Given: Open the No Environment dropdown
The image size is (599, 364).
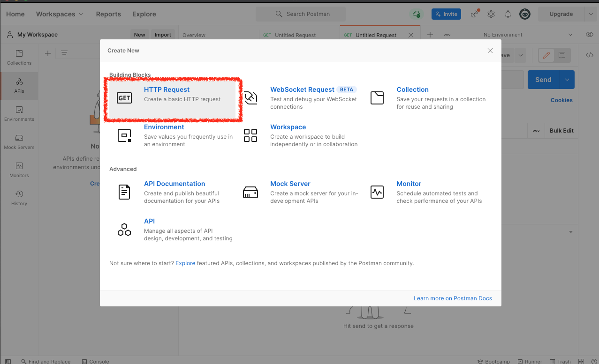Looking at the screenshot, I should tap(528, 35).
